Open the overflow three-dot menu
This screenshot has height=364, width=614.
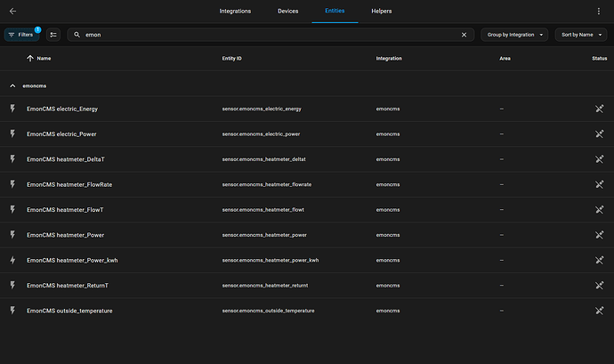pos(598,11)
